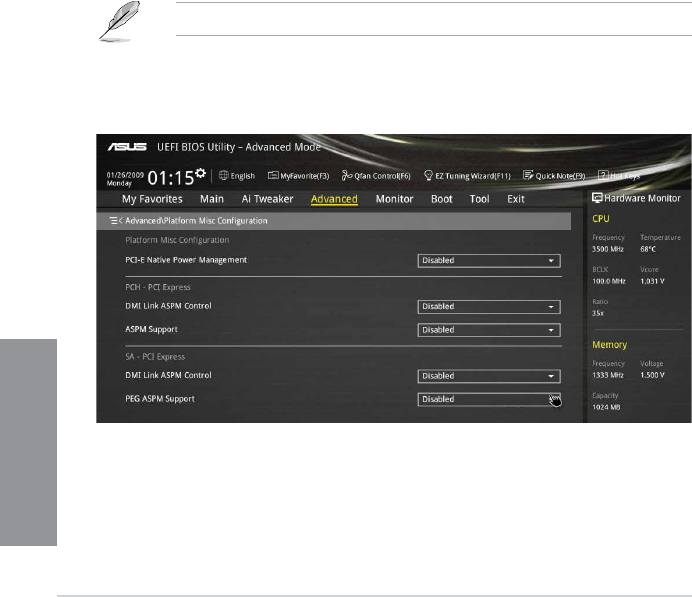Click SA - PCI Express section heading
Screen dimensions: 692x597
point(155,357)
